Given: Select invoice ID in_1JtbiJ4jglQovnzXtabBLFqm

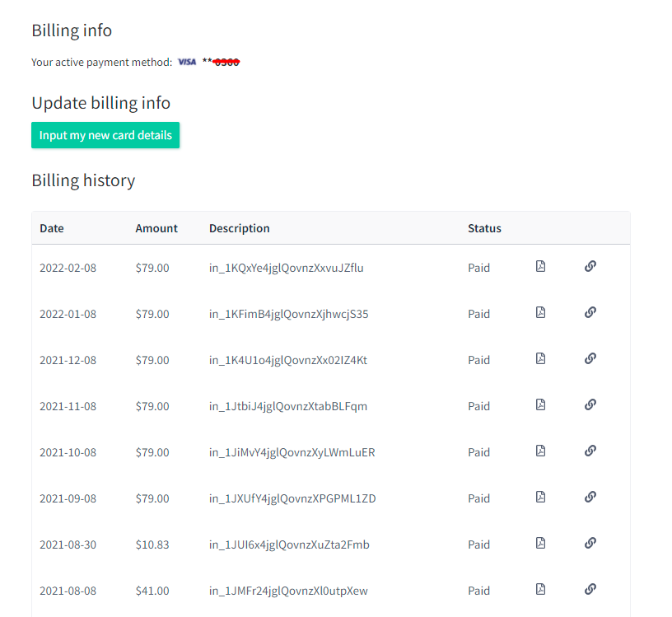Looking at the screenshot, I should tap(288, 406).
